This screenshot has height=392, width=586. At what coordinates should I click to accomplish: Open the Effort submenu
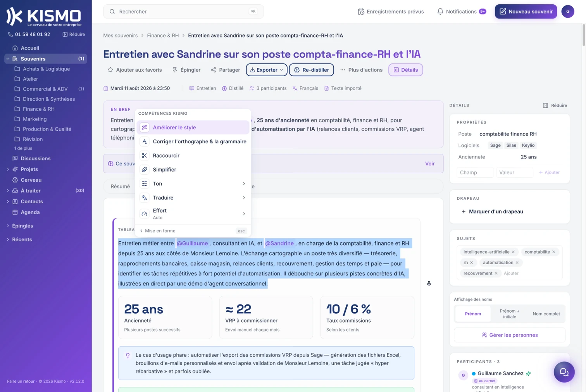coord(193,214)
